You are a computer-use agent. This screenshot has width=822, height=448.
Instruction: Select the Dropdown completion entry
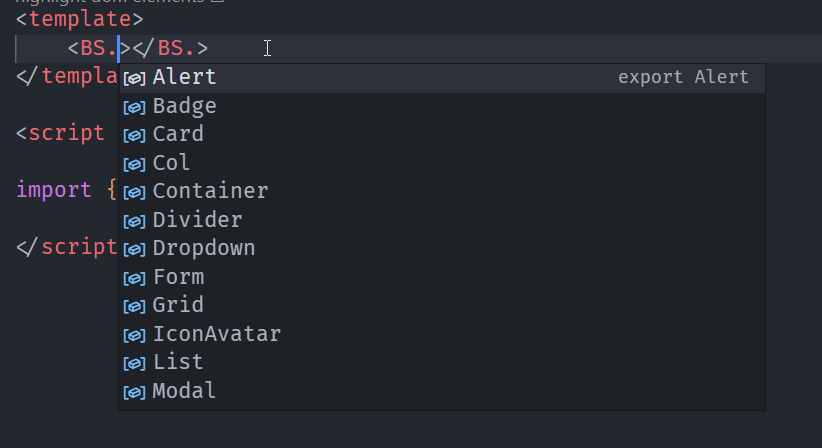(x=442, y=248)
